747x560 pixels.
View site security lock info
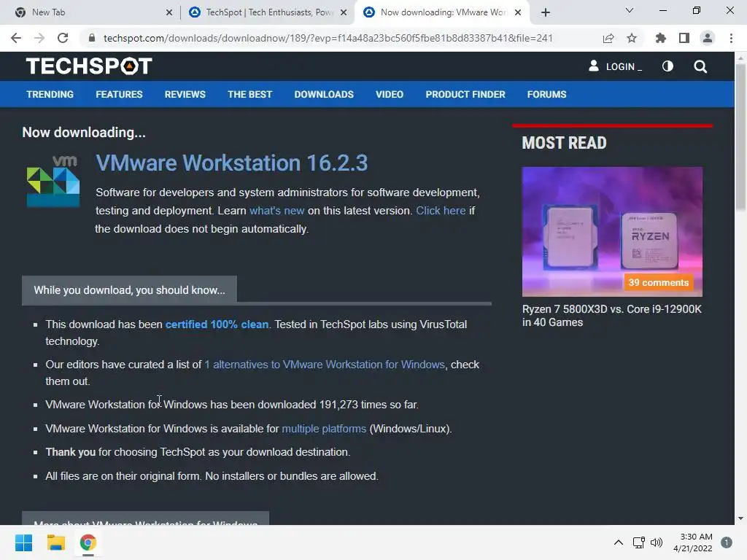pyautogui.click(x=91, y=38)
